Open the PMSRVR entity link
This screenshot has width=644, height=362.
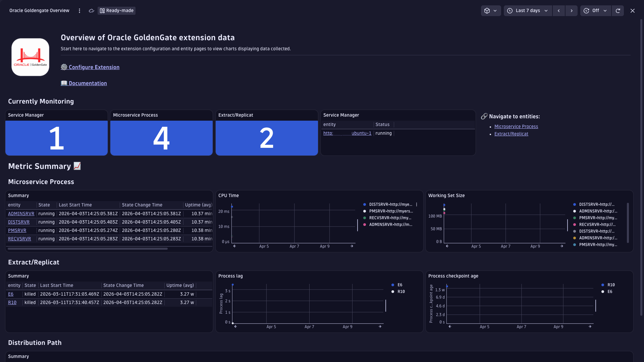click(17, 230)
